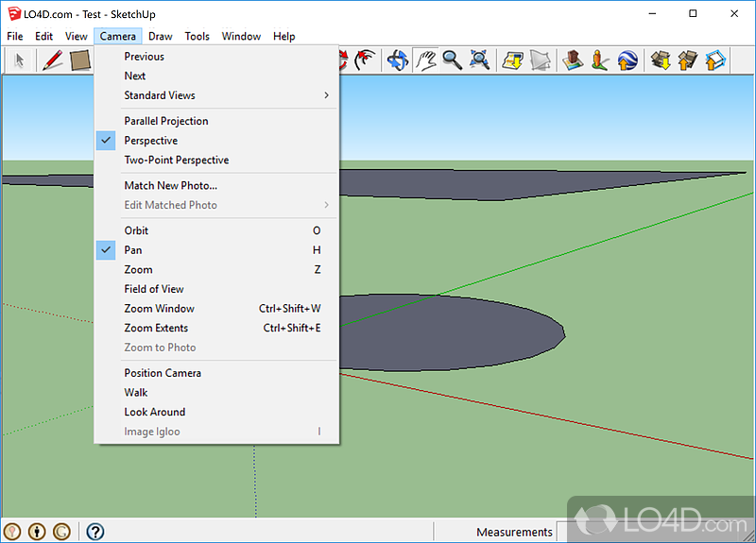Click Match New Photo... option
This screenshot has width=756, height=543.
[x=170, y=186]
